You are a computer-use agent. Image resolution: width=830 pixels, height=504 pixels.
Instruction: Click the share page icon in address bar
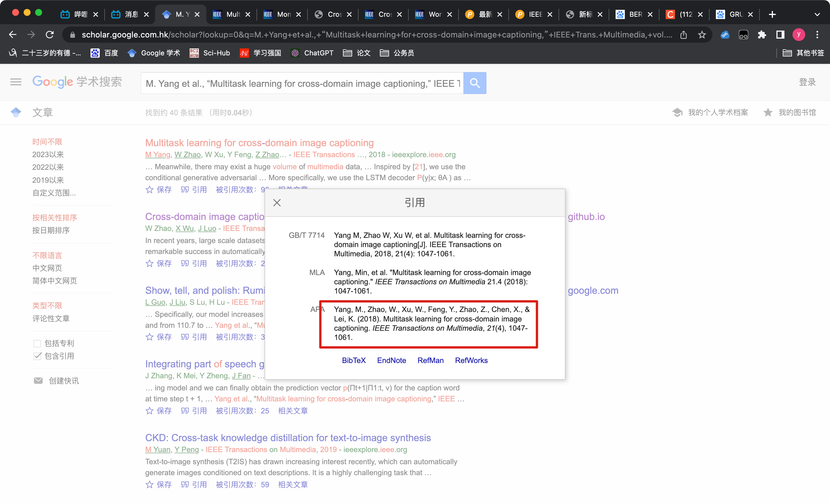coord(684,34)
